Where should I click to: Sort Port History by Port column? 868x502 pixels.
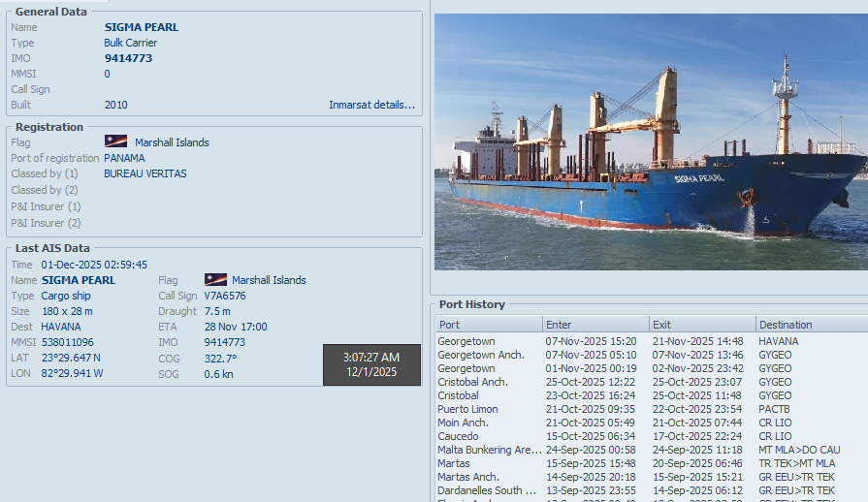(489, 325)
